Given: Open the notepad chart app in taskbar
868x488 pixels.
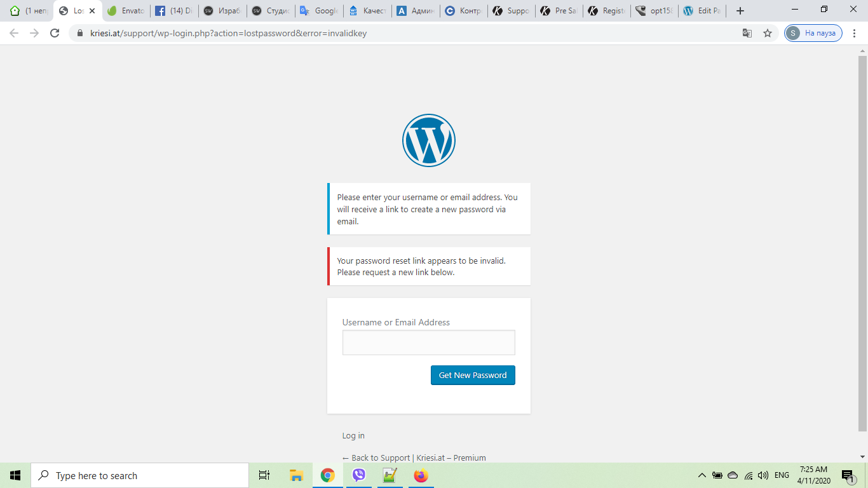Looking at the screenshot, I should click(390, 475).
